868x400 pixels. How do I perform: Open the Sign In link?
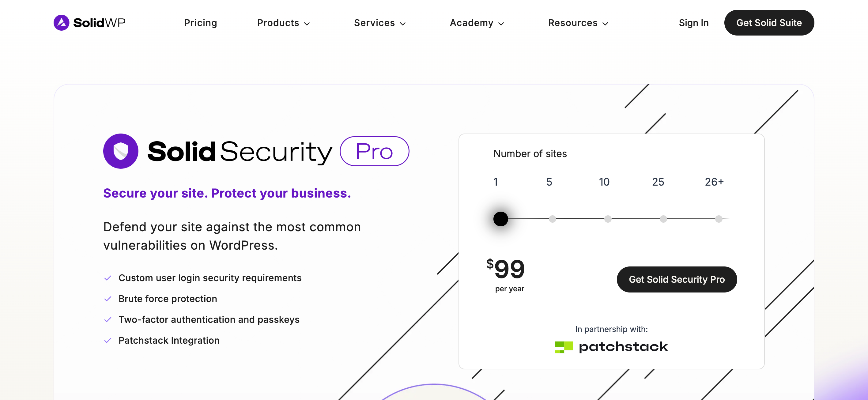693,23
